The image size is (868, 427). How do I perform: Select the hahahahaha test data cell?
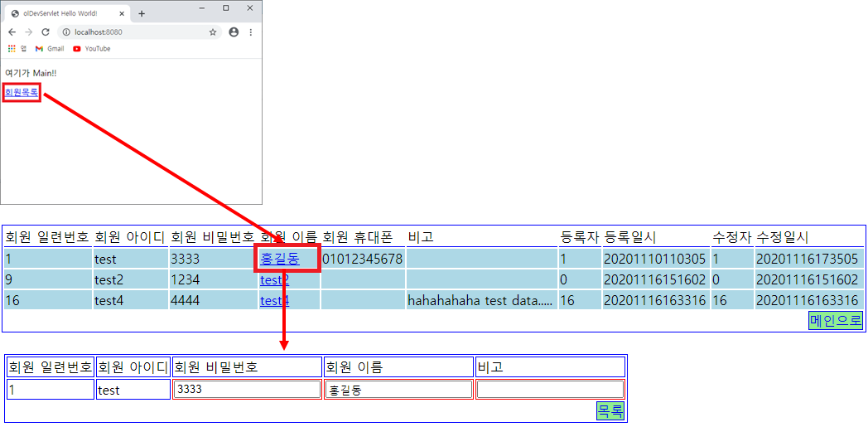[481, 301]
